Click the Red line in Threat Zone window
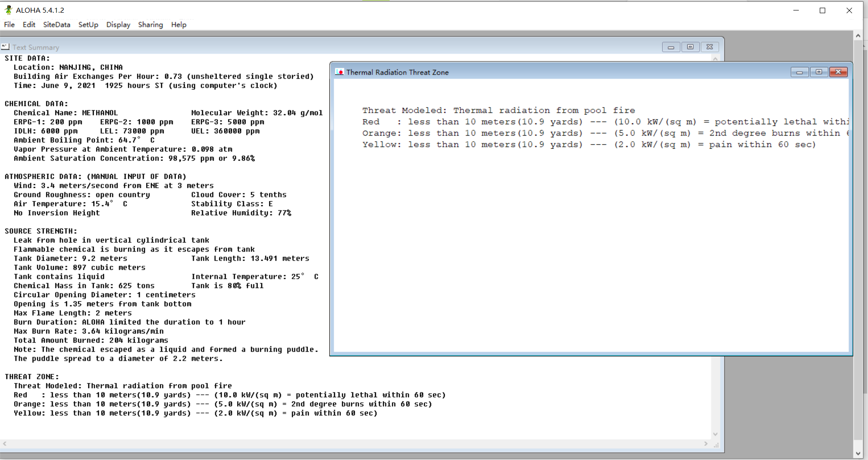The image size is (868, 460). [605, 122]
